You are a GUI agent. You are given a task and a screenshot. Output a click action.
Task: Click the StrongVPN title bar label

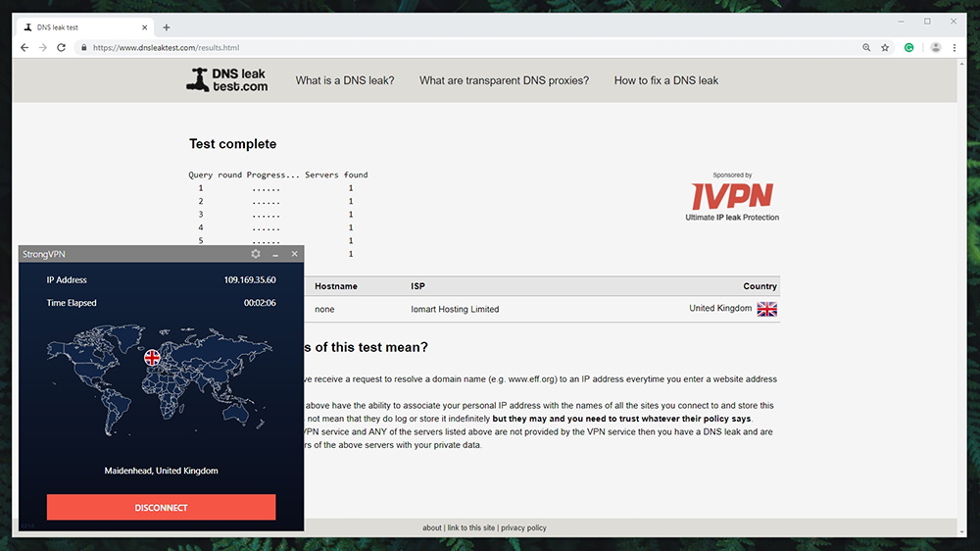pos(44,254)
